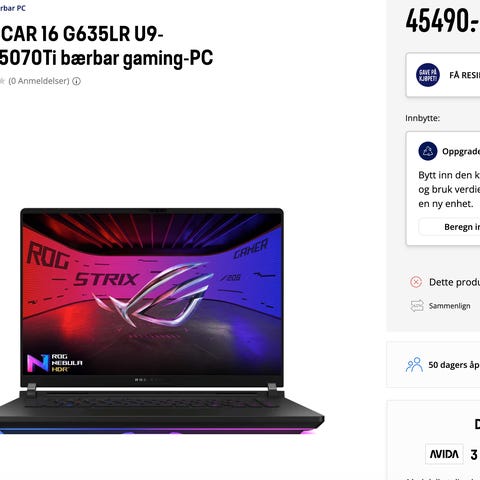This screenshot has height=480, width=480.
Task: Select the Sammenlign compare text
Action: (449, 306)
